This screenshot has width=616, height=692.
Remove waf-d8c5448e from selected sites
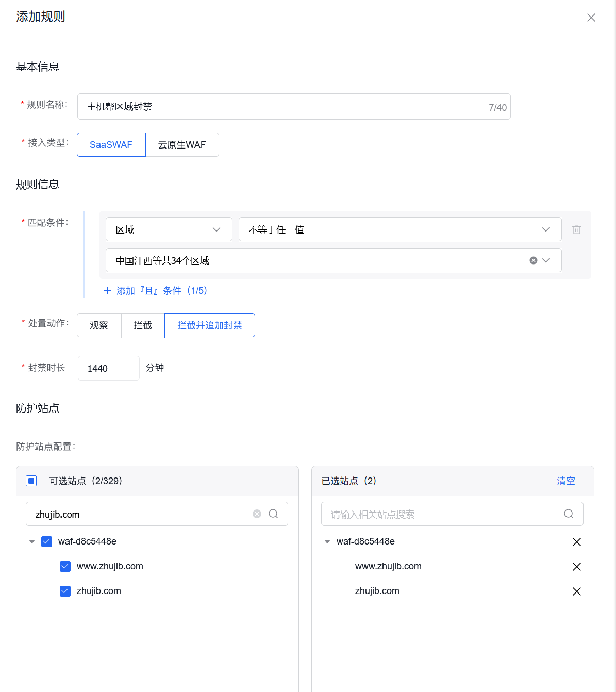coord(576,542)
